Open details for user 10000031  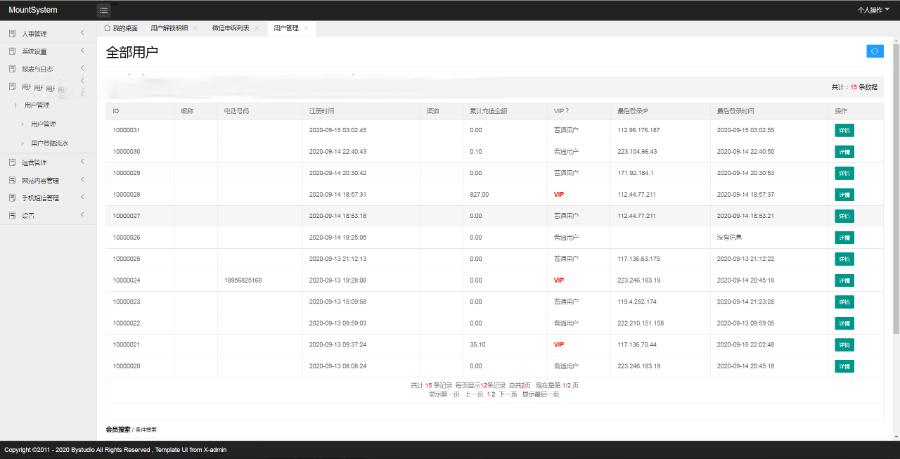(x=844, y=131)
